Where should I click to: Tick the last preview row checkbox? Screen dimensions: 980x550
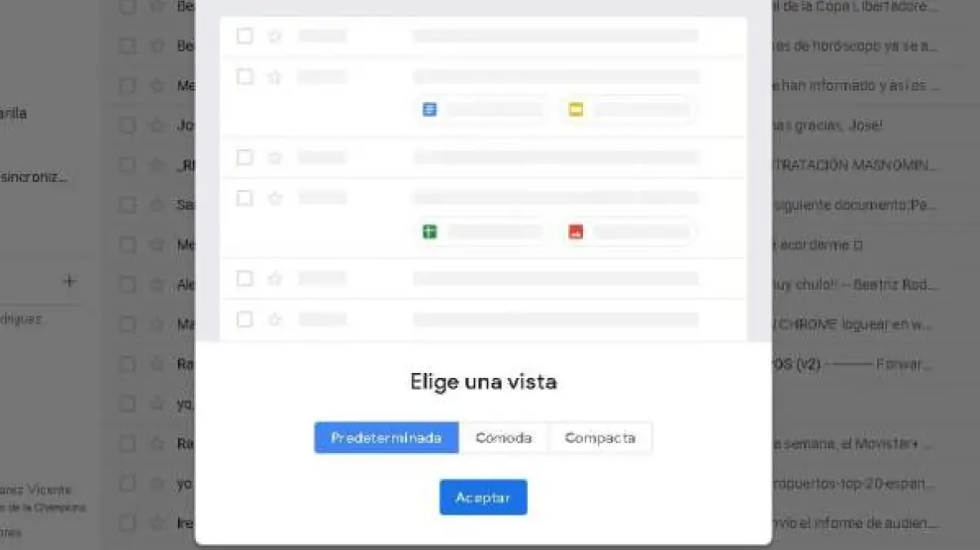245,319
